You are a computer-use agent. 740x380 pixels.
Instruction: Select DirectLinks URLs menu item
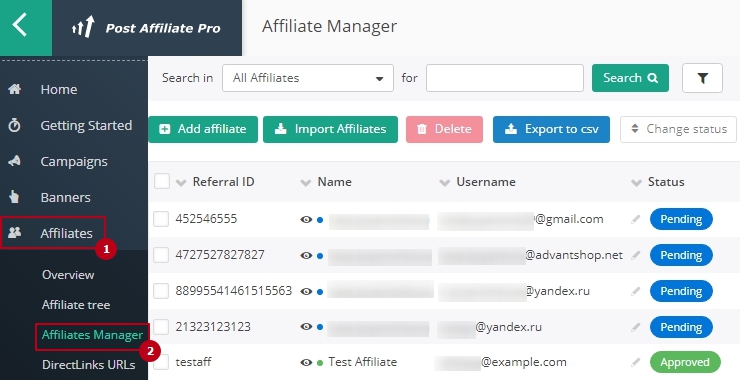[89, 365]
